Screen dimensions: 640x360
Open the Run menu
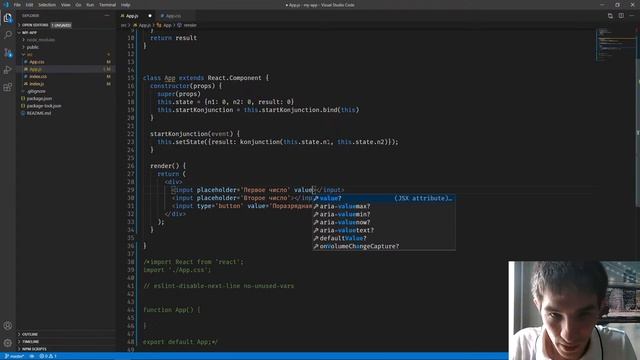pos(90,5)
